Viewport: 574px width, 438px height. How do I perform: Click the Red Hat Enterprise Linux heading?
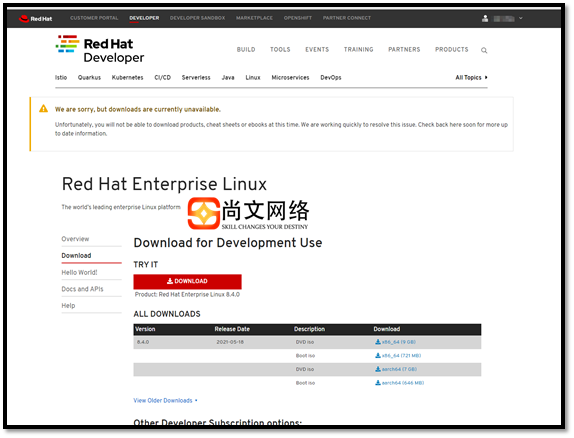[x=164, y=184]
